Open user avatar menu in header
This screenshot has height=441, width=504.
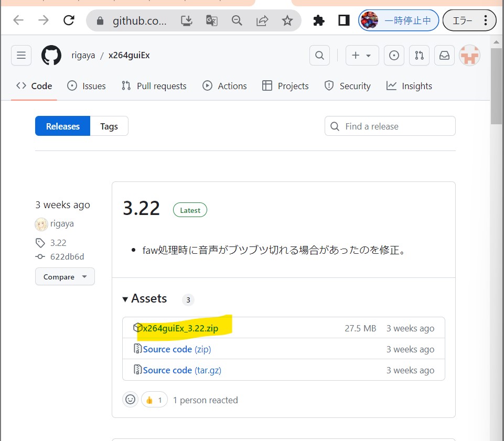[x=469, y=55]
